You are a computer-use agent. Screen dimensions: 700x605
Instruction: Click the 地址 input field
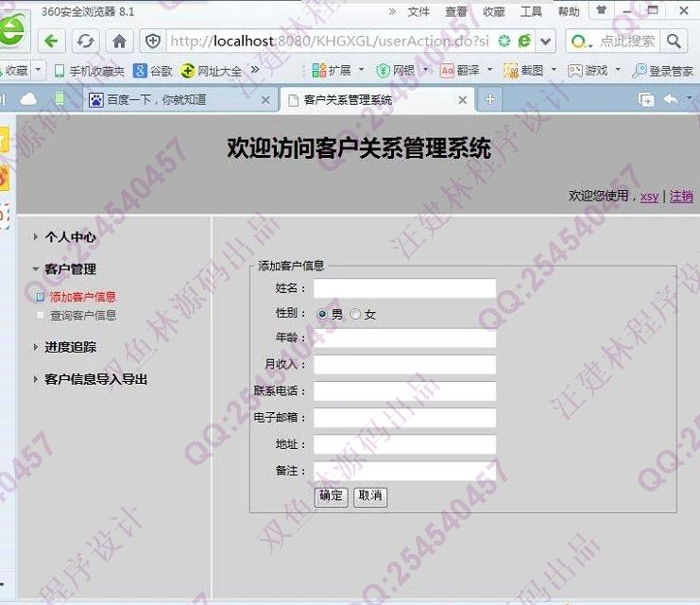pyautogui.click(x=405, y=444)
